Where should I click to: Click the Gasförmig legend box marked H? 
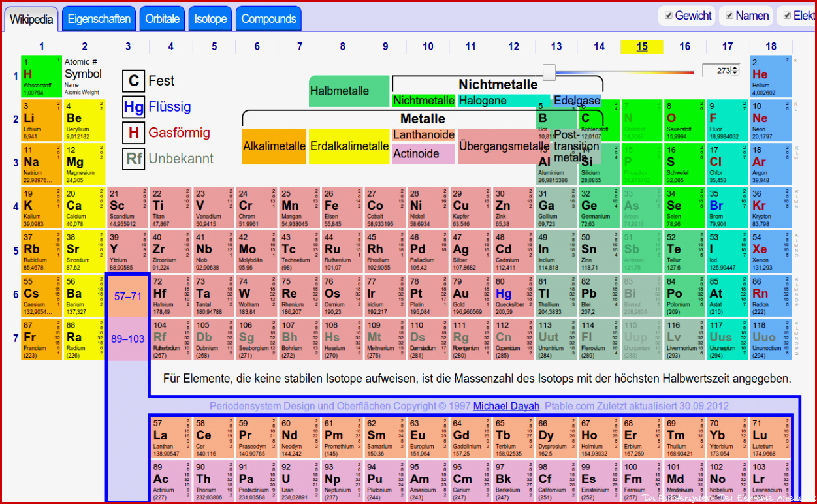pyautogui.click(x=134, y=133)
